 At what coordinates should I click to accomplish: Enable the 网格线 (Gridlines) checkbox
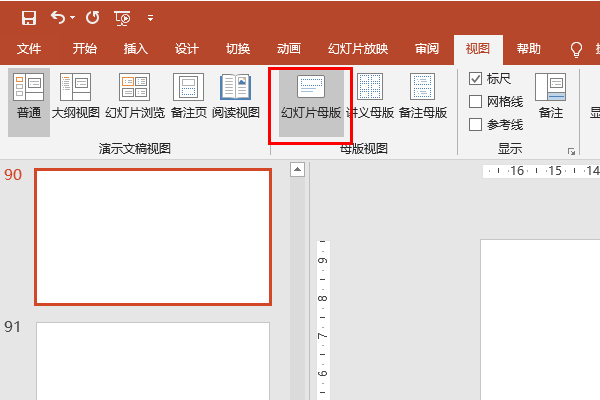tap(476, 102)
